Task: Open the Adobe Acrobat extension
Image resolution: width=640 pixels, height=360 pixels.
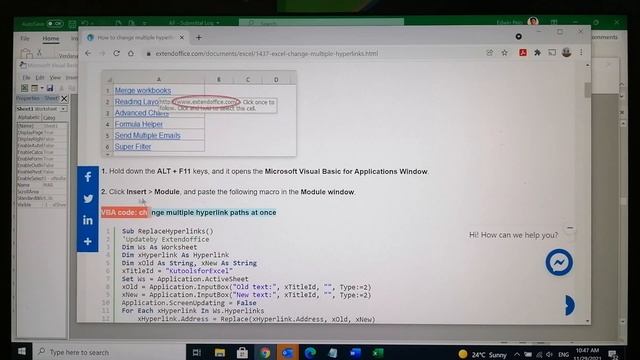Action: pyautogui.click(x=523, y=53)
